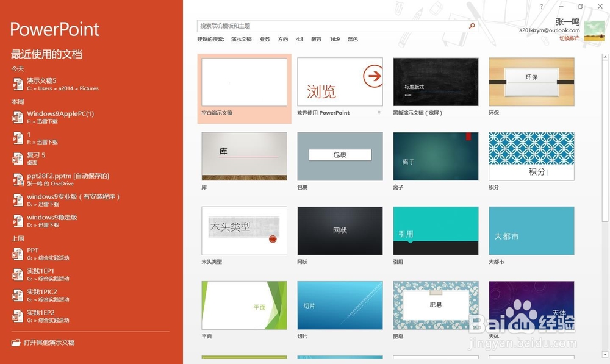
Task: Click the file icon of 实践1EP2
Action: click(x=18, y=316)
